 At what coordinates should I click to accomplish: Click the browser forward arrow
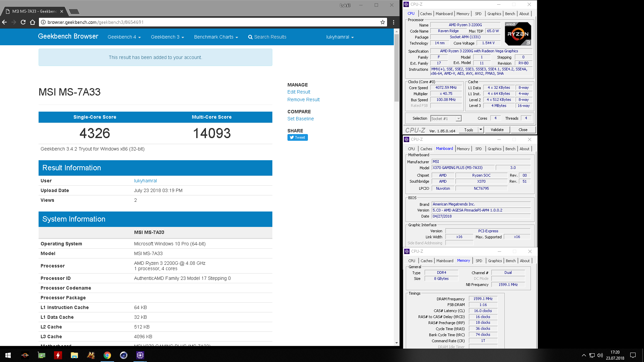click(x=14, y=22)
